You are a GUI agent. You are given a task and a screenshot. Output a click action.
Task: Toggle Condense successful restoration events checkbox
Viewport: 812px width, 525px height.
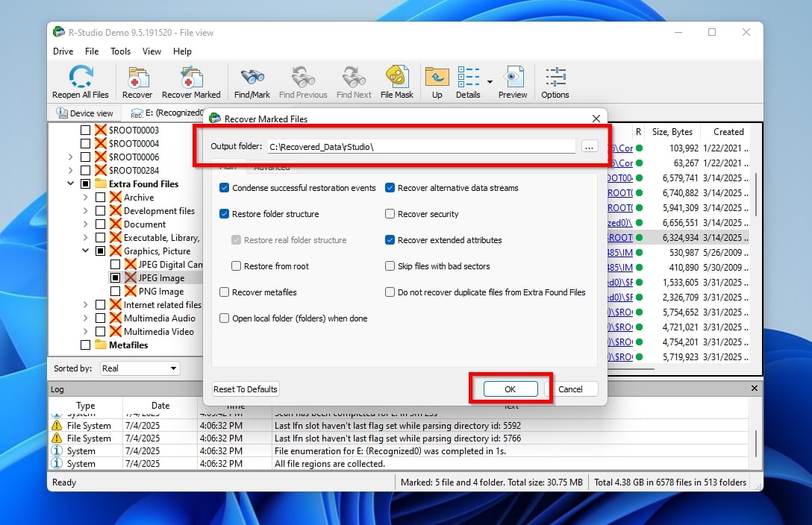224,188
